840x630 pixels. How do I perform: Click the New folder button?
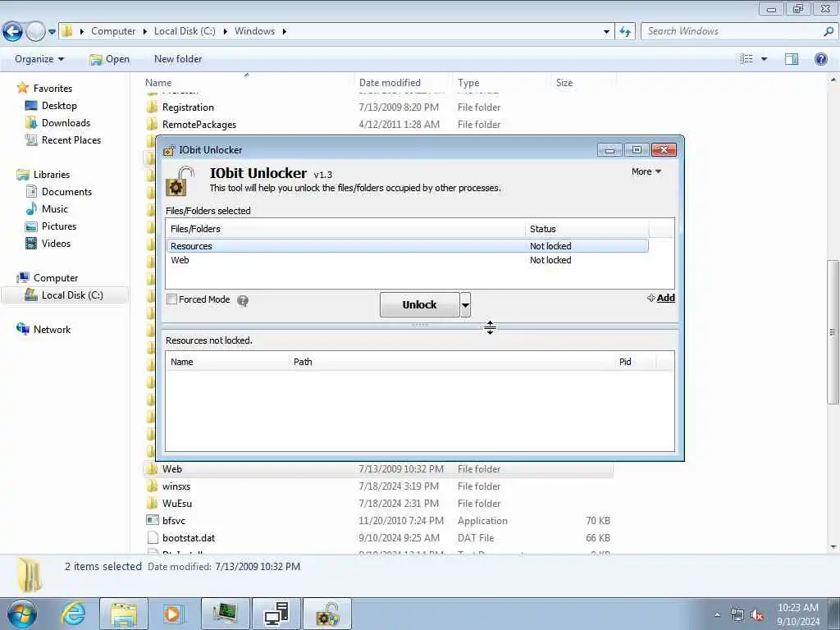(178, 59)
